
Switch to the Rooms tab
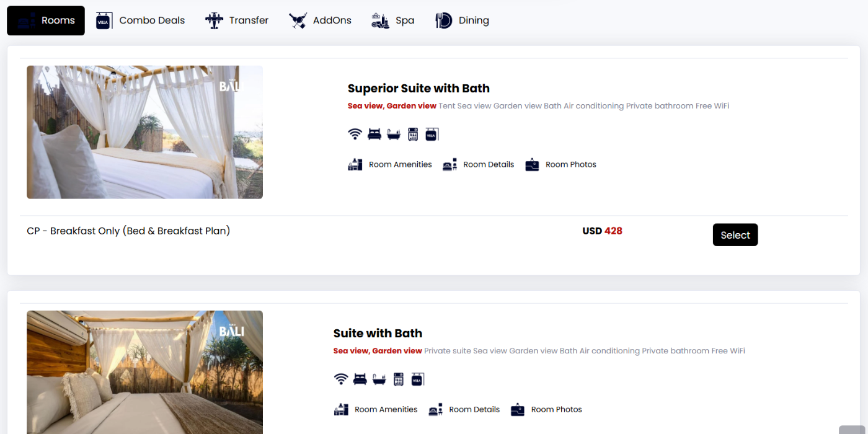pyautogui.click(x=45, y=20)
